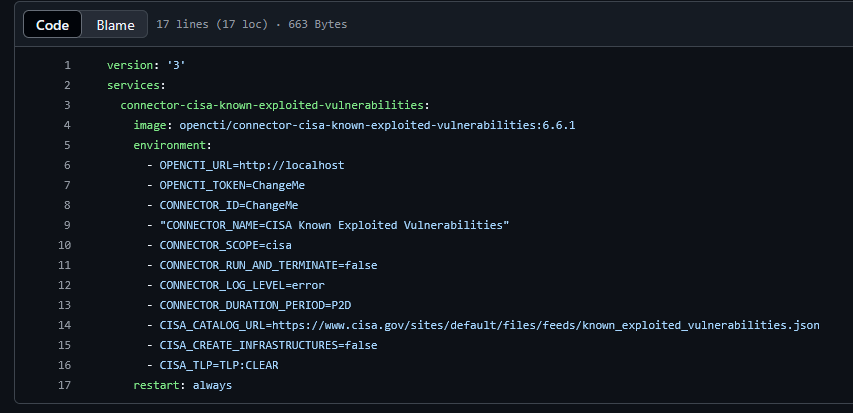Viewport: 853px width, 413px height.
Task: Select line number 10
Action: point(65,245)
